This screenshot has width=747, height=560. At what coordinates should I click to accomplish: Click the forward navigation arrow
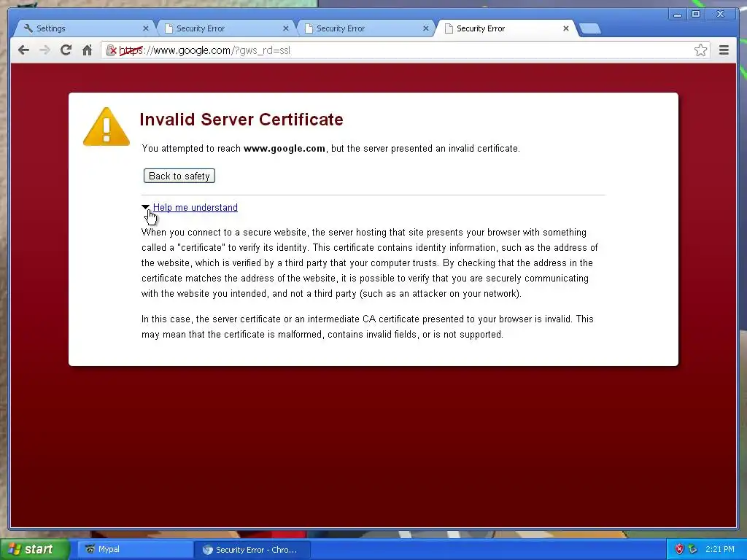[x=44, y=50]
